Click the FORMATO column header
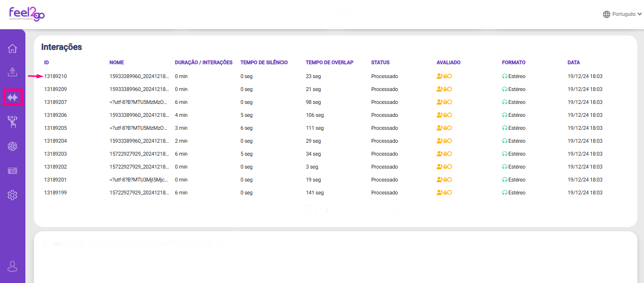Screen dimensions: 644x283 (514, 62)
